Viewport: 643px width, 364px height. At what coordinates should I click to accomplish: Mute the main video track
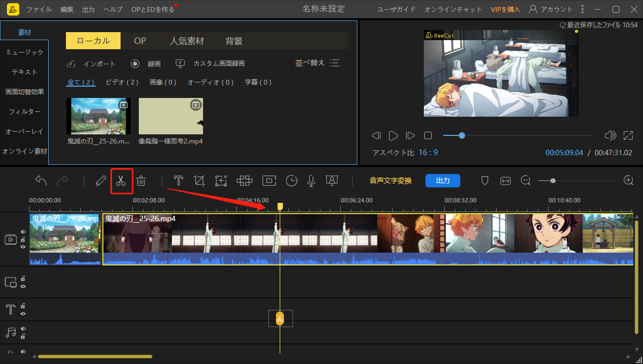23,232
